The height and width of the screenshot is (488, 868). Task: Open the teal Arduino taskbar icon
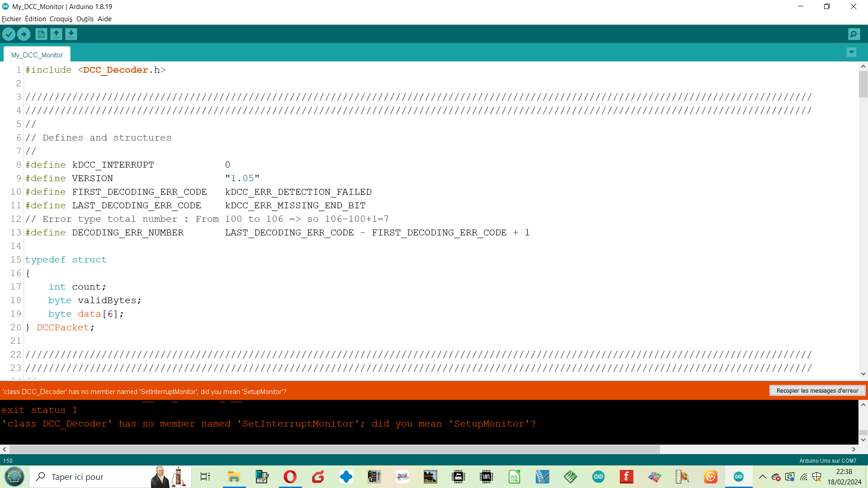[599, 477]
